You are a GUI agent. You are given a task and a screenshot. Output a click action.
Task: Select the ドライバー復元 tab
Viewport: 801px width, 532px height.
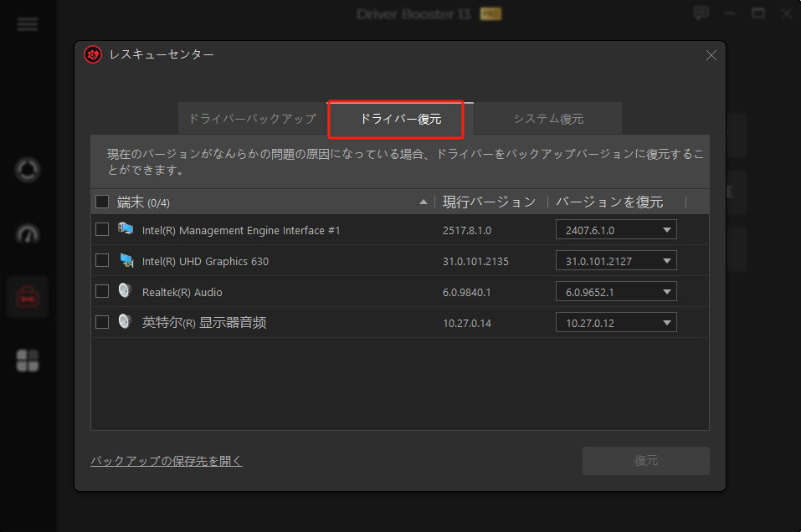point(400,119)
